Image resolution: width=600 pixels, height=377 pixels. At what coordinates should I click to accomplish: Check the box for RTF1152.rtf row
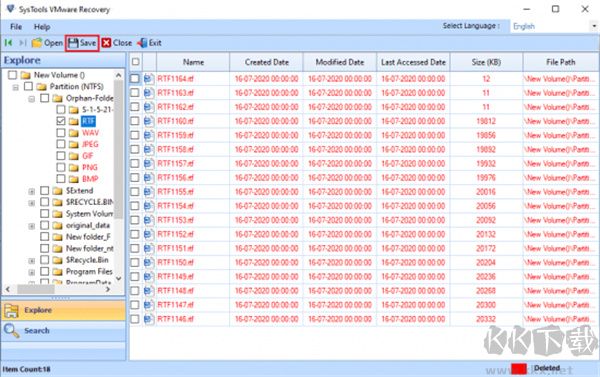point(135,234)
